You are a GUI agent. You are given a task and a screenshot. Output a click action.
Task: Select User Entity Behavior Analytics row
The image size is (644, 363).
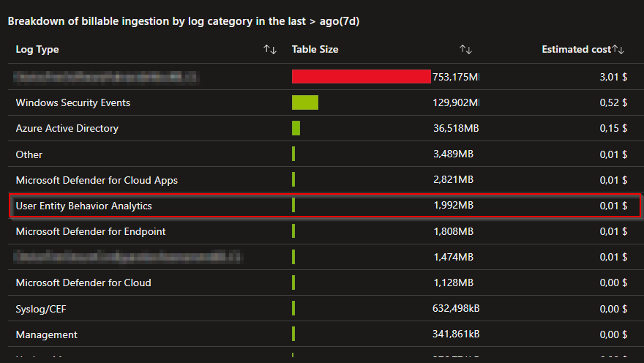tap(324, 206)
